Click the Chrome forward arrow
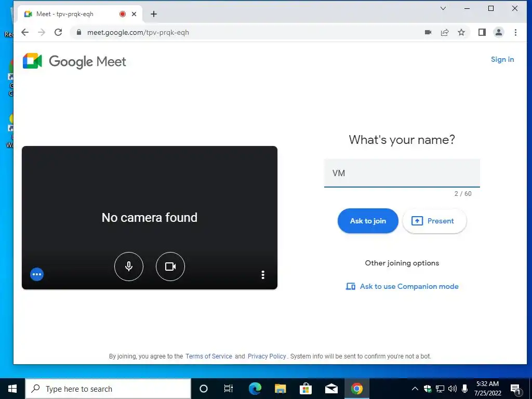The image size is (532, 399). coord(42,32)
